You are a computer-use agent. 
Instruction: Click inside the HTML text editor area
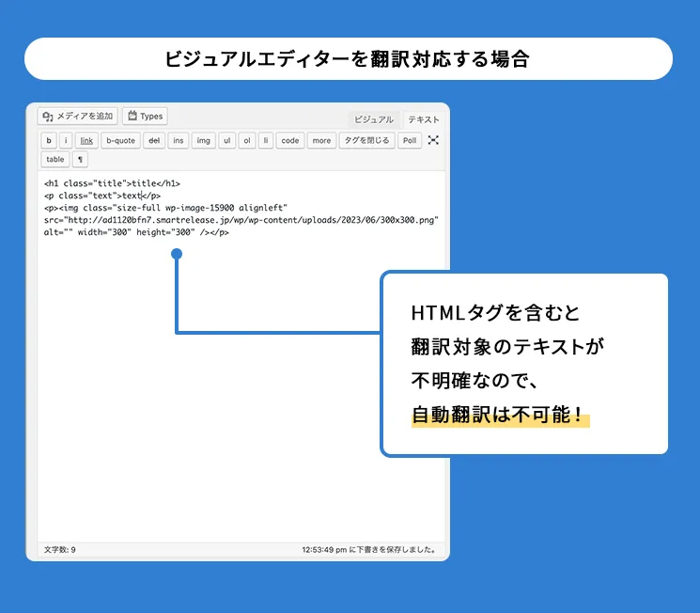[x=241, y=356]
